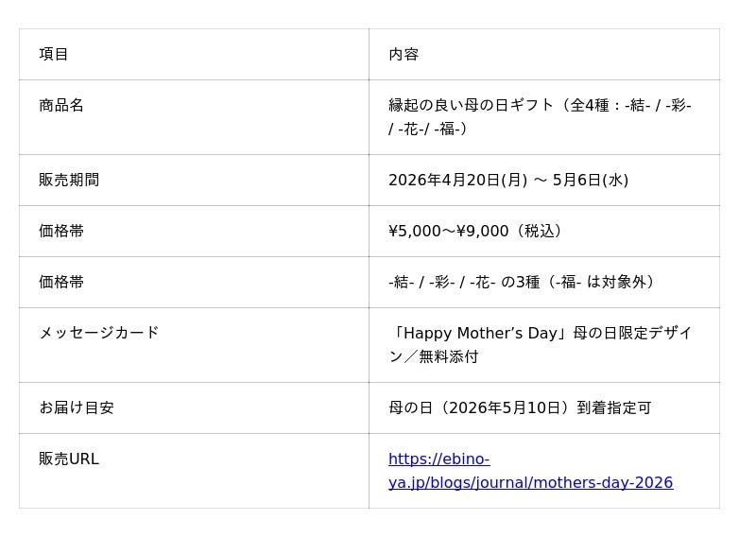The width and height of the screenshot is (756, 537).
Task: Click the 価格帯 label beside ¥5,000〜¥9,000
Action: [61, 231]
